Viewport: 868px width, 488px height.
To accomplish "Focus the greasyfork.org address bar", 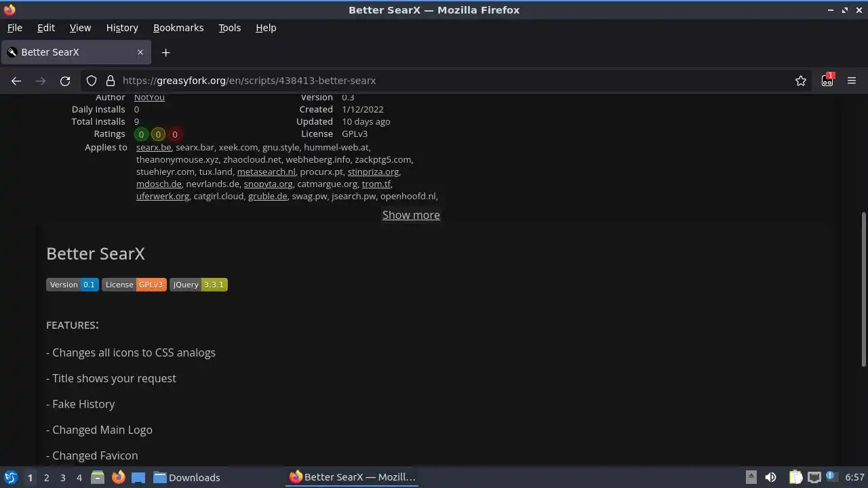I will pyautogui.click(x=448, y=81).
